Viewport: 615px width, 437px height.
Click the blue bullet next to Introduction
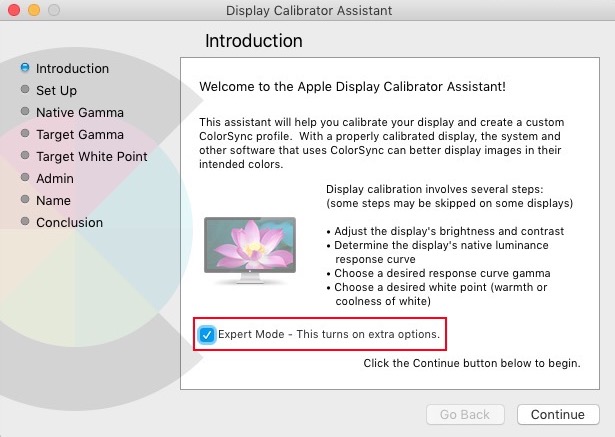25,67
